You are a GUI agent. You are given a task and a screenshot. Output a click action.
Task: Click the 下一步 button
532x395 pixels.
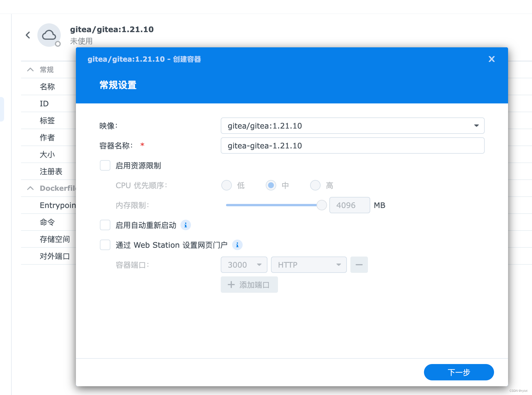pos(459,372)
